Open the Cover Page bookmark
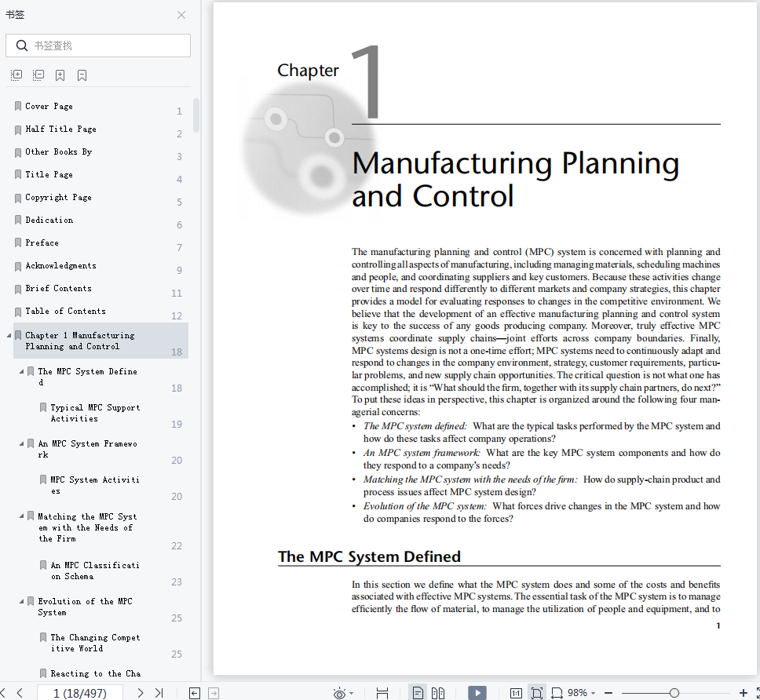 (x=49, y=106)
